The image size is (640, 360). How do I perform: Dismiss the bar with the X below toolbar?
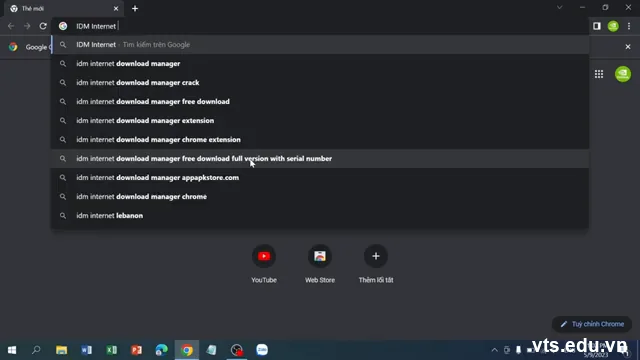628,47
